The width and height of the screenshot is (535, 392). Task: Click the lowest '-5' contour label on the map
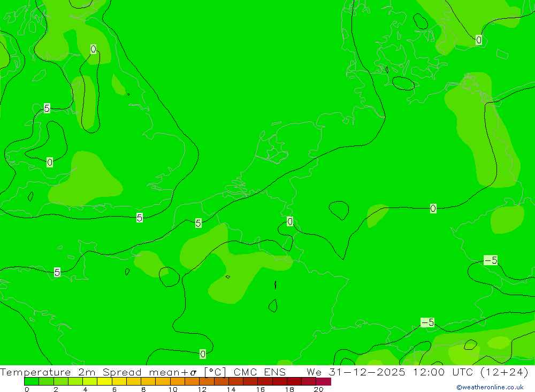(427, 322)
